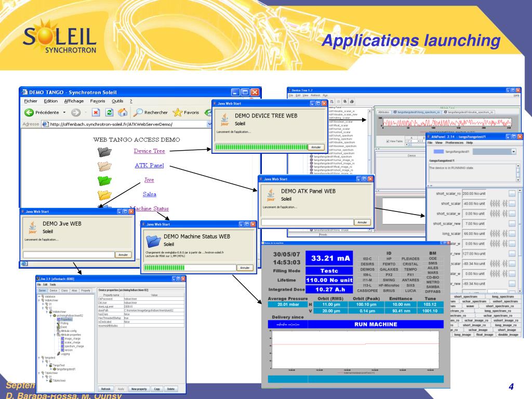Click the Précédente back arrow in the browser
Image resolution: width=532 pixels, height=399 pixels.
coord(29,112)
